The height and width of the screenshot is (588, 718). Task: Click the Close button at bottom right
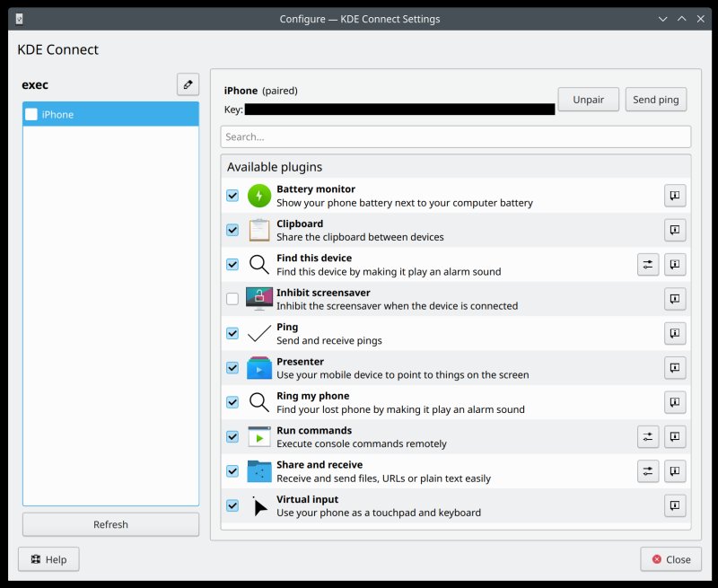pos(670,559)
